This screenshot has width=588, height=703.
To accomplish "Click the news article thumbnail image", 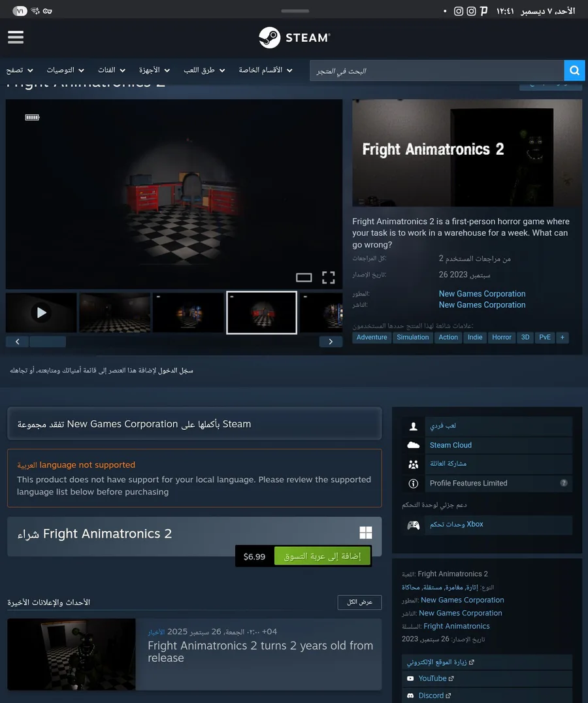I will point(71,654).
